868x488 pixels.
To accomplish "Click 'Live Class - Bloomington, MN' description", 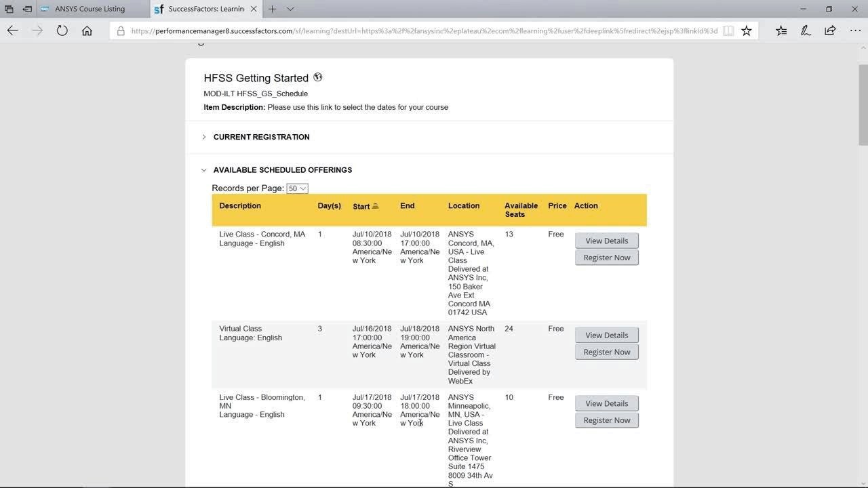I will click(262, 401).
